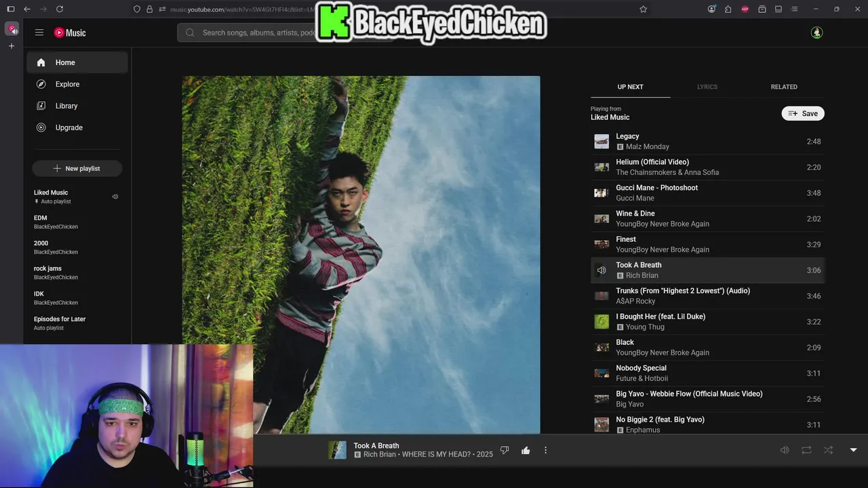Open the Upgrade page

pyautogui.click(x=77, y=127)
